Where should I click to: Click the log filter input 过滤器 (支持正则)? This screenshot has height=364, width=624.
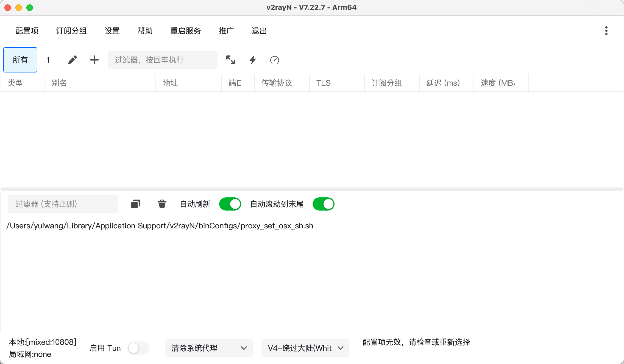tap(63, 204)
